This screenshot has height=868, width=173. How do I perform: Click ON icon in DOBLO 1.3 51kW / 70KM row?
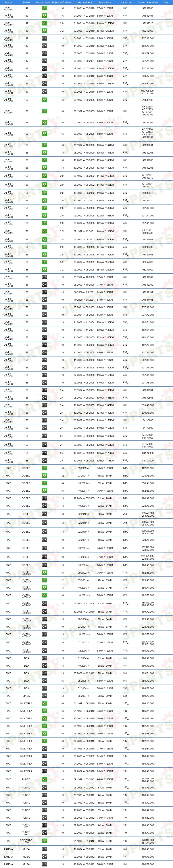tap(44, 498)
